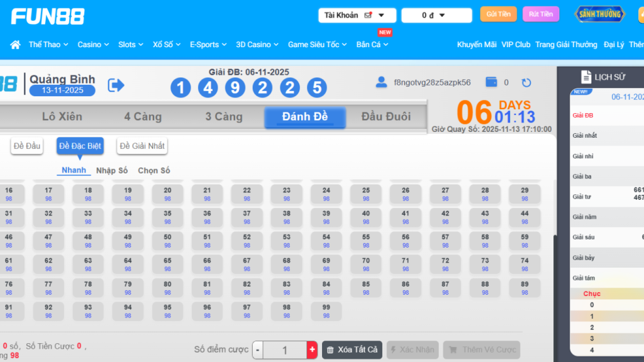Image resolution: width=644 pixels, height=362 pixels.
Task: Click the plus stepper to increase bet points
Action: pos(311,350)
